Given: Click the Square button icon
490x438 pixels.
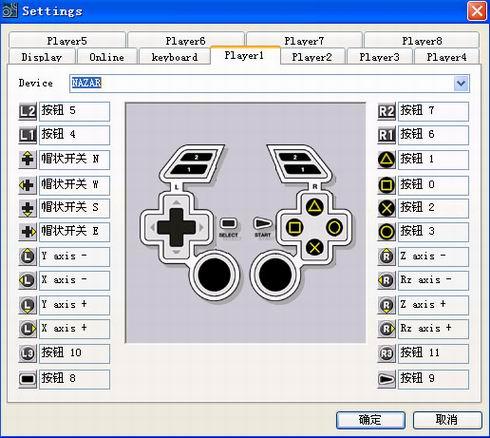Looking at the screenshot, I should pos(387,185).
